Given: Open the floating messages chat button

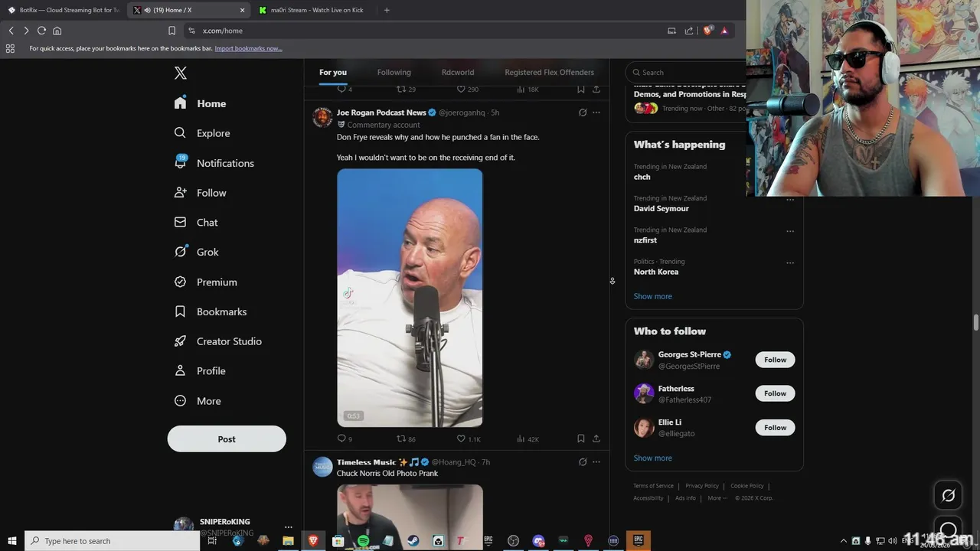Looking at the screenshot, I should coord(948,528).
